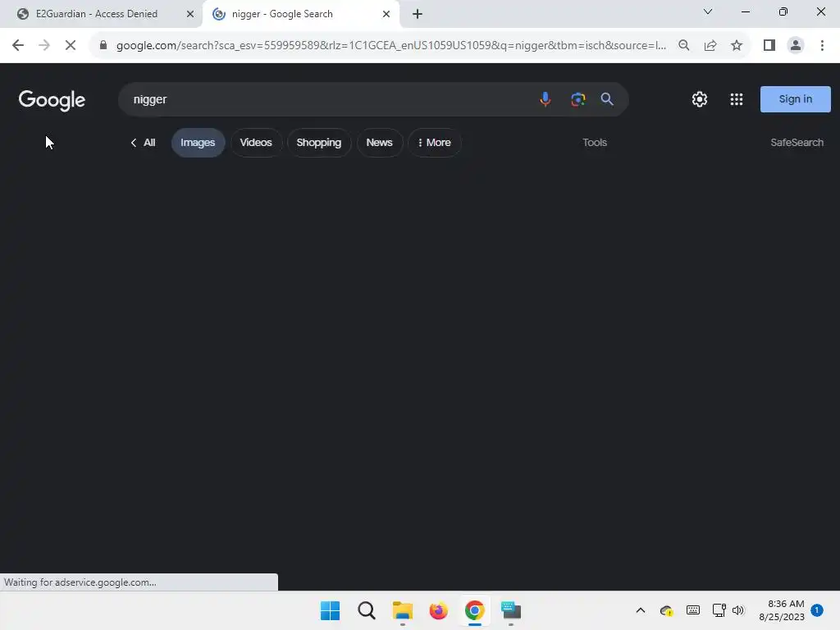The width and height of the screenshot is (840, 630).
Task: Open Google quick settings gear
Action: [700, 99]
